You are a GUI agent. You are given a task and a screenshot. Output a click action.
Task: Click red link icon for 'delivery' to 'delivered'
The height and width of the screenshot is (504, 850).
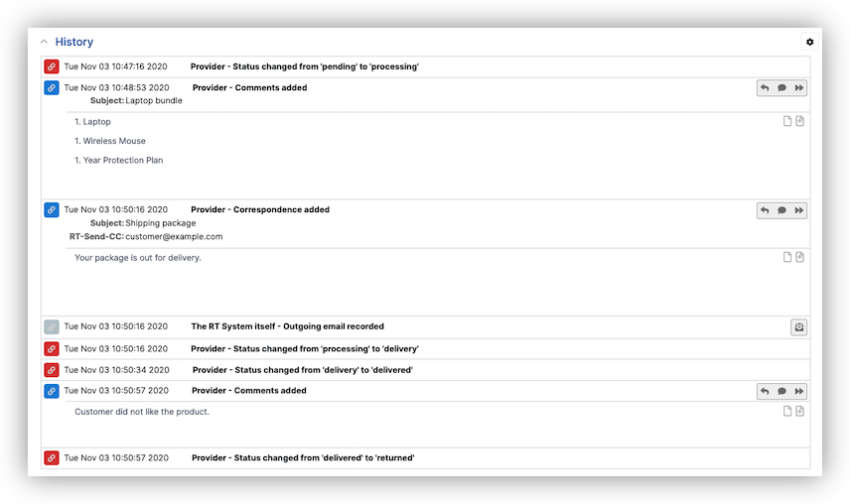tap(52, 370)
